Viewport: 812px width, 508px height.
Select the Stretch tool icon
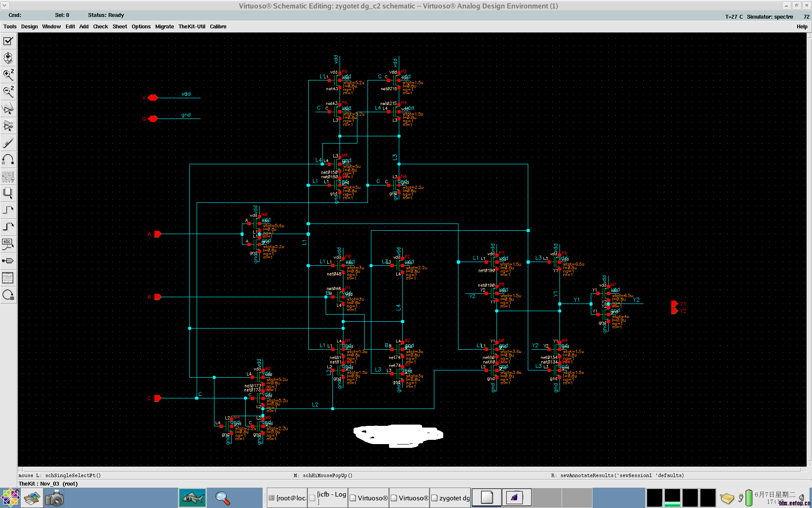[x=8, y=108]
